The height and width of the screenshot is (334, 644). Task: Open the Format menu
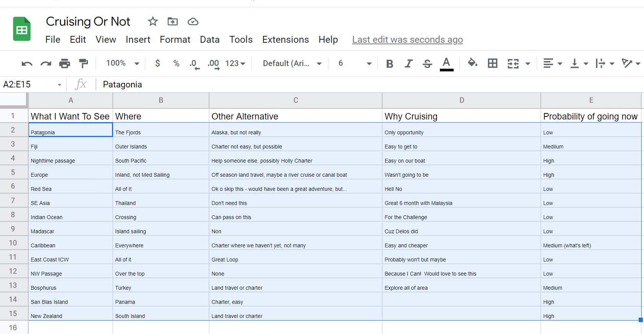coord(175,40)
